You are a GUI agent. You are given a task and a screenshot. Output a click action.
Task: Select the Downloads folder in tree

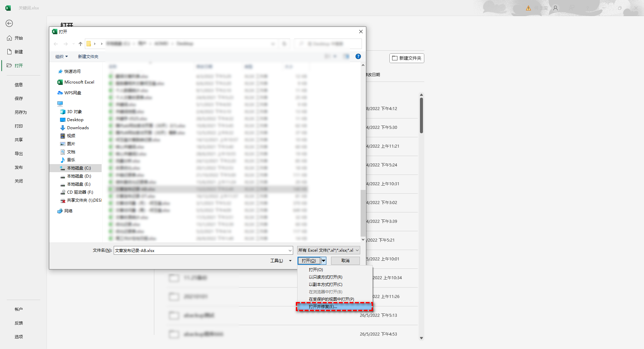point(77,128)
